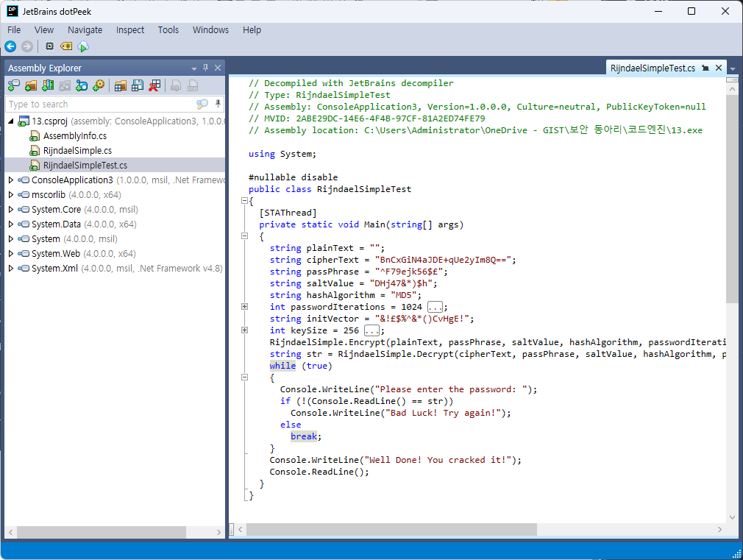Open the Tools menu

pyautogui.click(x=168, y=30)
